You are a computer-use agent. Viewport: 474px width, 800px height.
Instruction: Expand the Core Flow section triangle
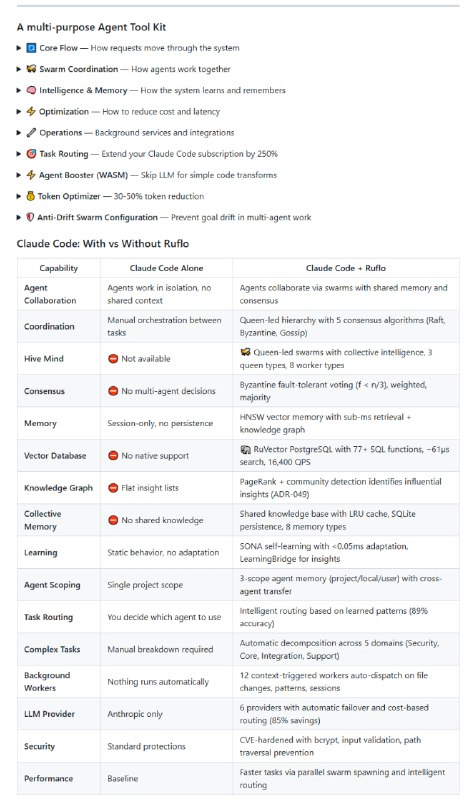pos(19,48)
